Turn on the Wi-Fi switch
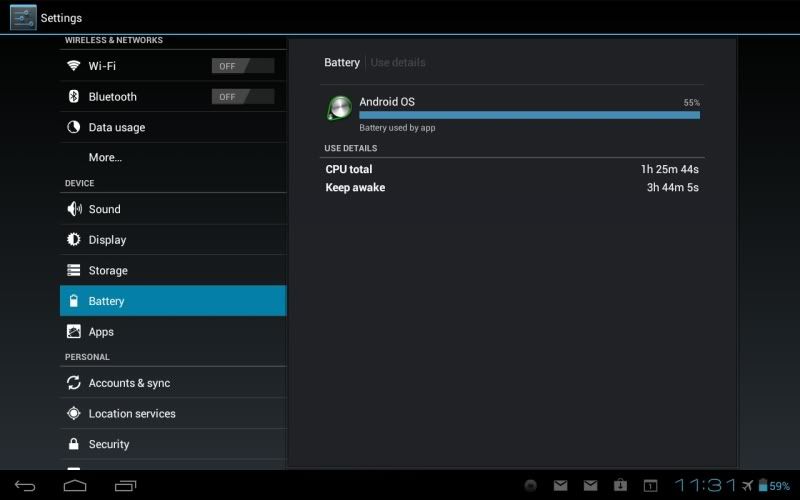 [243, 66]
